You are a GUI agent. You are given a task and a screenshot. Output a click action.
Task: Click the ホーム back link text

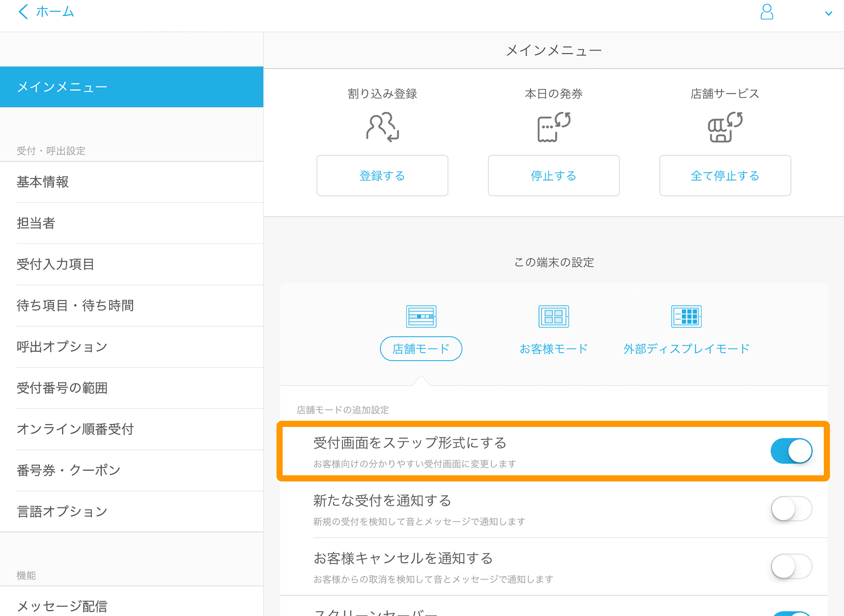(55, 12)
